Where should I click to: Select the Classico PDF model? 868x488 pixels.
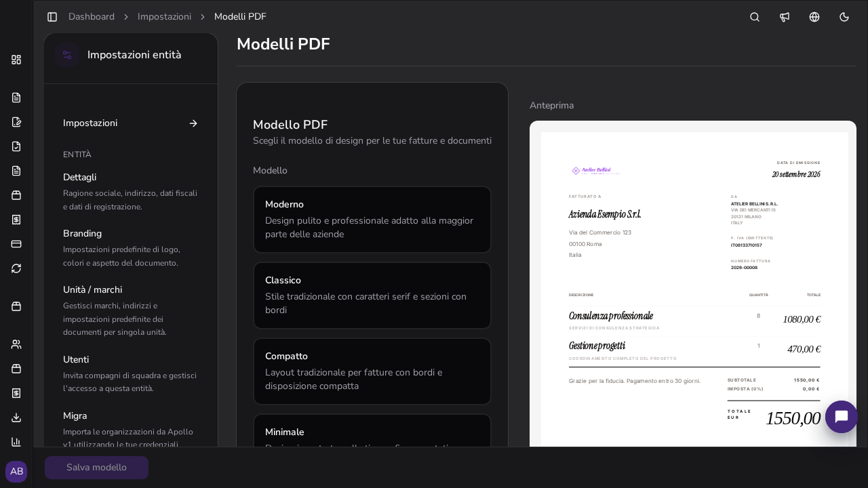[372, 296]
